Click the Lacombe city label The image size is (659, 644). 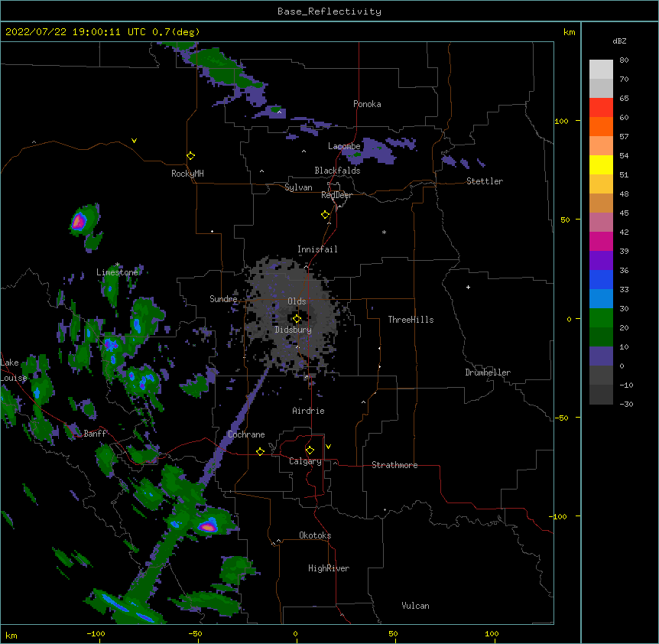pos(344,146)
